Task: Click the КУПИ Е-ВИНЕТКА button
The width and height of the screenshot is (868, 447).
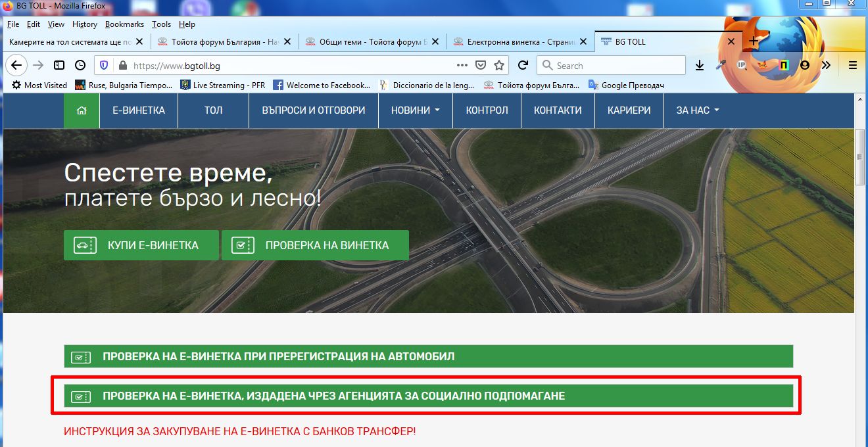Action: point(141,245)
